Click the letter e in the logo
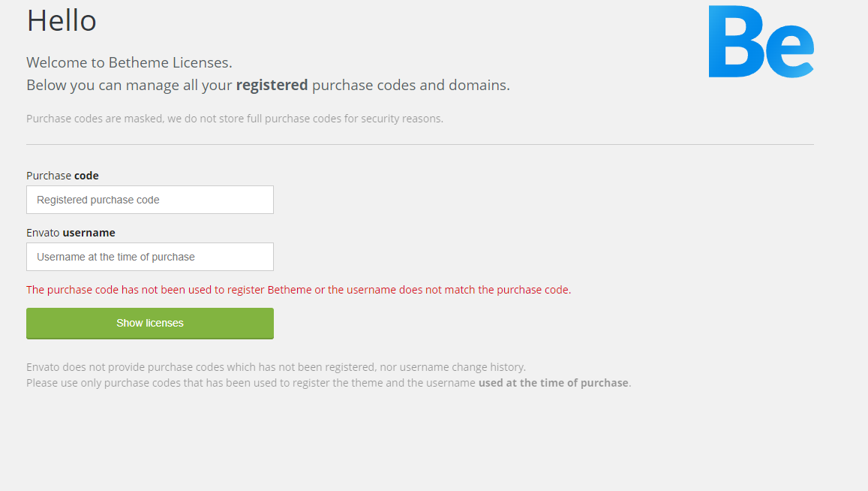This screenshot has height=491, width=868. 789,51
